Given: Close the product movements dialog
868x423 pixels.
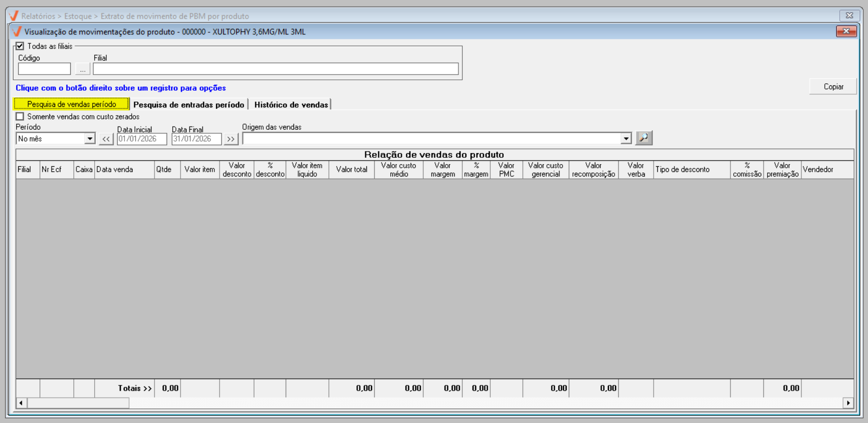Looking at the screenshot, I should [x=846, y=31].
